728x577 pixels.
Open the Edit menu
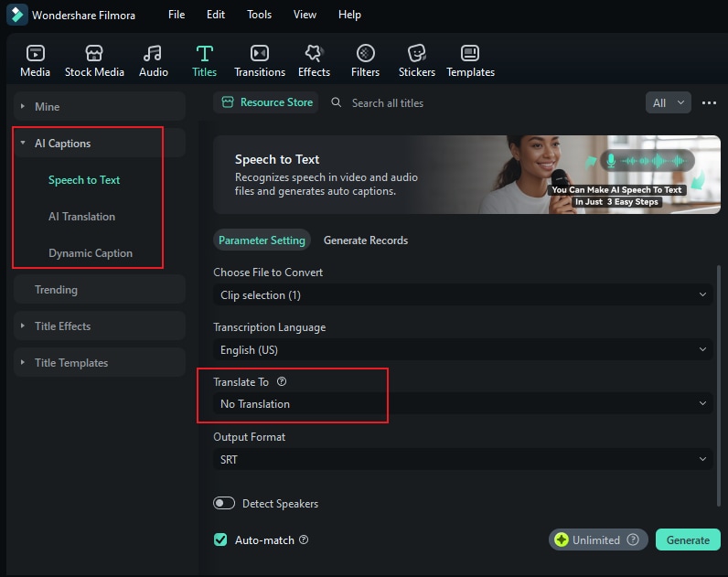pyautogui.click(x=216, y=15)
